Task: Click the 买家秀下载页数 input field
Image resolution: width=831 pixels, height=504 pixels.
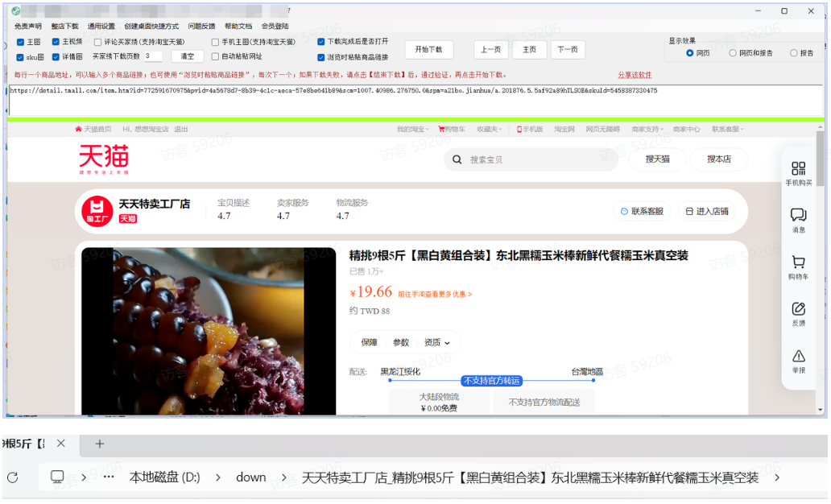Action: [153, 56]
